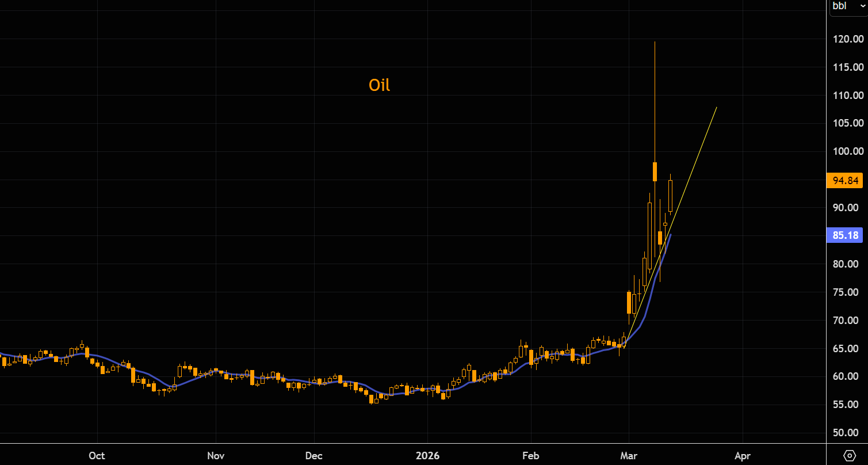
Task: Click the Feb label on time axis
Action: [530, 456]
